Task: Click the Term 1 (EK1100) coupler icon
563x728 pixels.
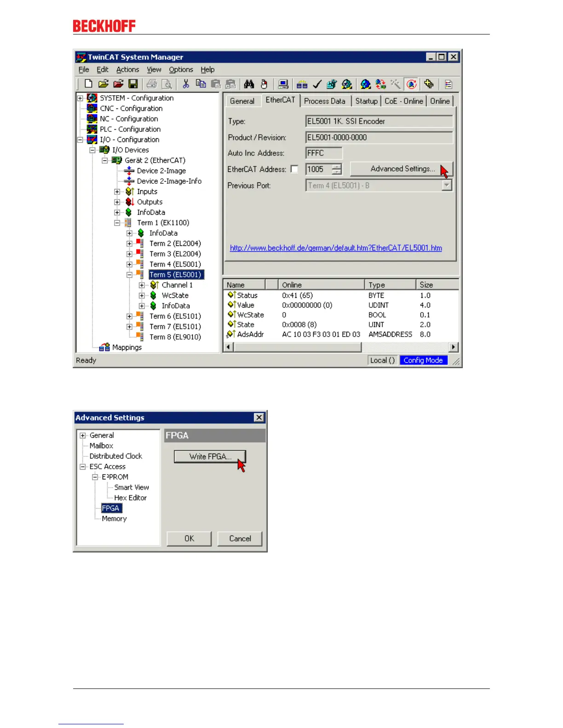Action: (128, 222)
